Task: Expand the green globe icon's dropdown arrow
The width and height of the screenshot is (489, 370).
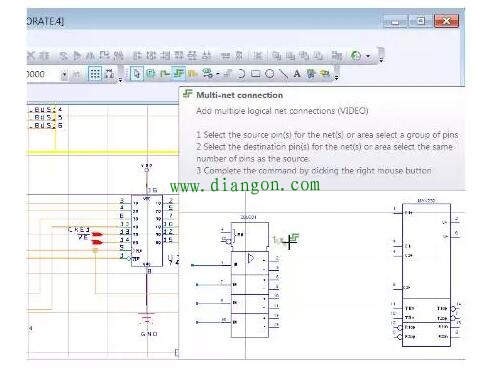Action: click(368, 56)
